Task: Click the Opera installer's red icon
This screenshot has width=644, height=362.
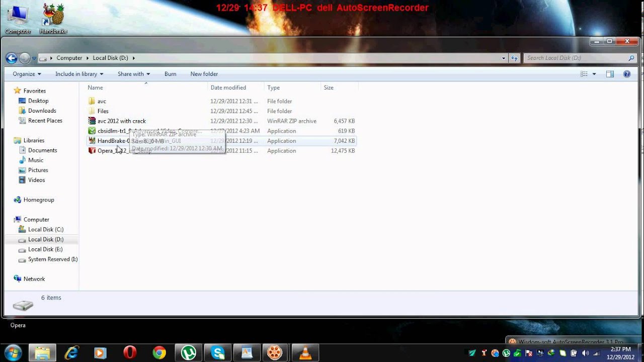Action: pyautogui.click(x=92, y=151)
